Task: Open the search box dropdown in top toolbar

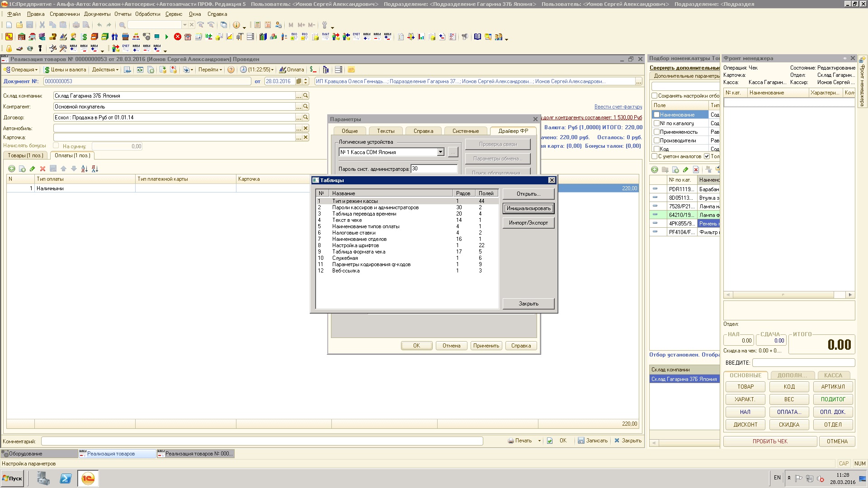Action: tap(184, 25)
